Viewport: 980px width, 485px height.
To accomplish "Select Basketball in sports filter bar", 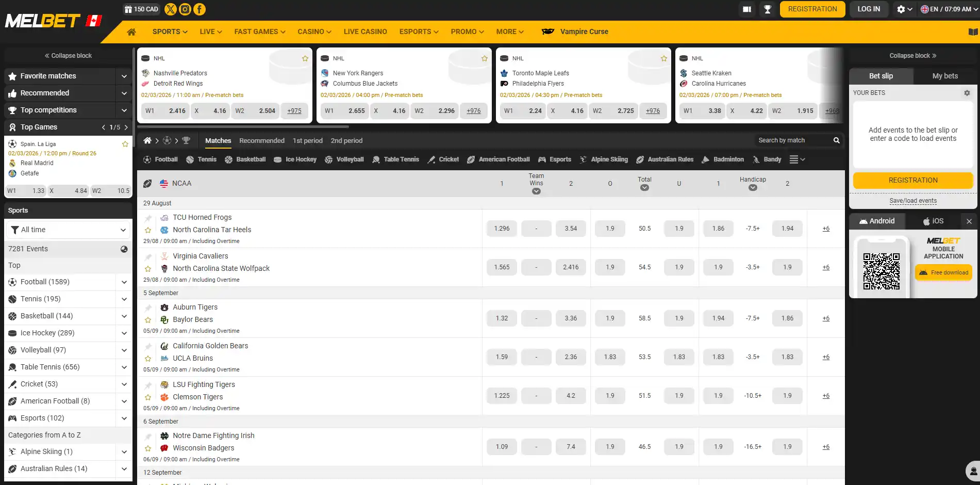I will 245,159.
